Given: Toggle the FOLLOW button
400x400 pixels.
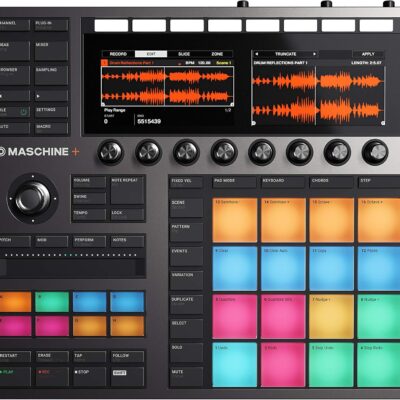Looking at the screenshot, I should (127, 357).
